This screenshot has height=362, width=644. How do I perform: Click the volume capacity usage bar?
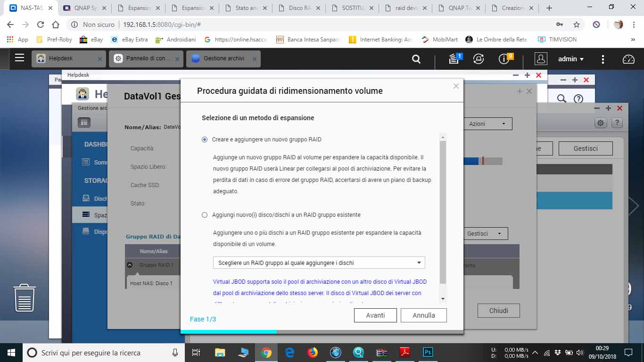click(x=483, y=161)
